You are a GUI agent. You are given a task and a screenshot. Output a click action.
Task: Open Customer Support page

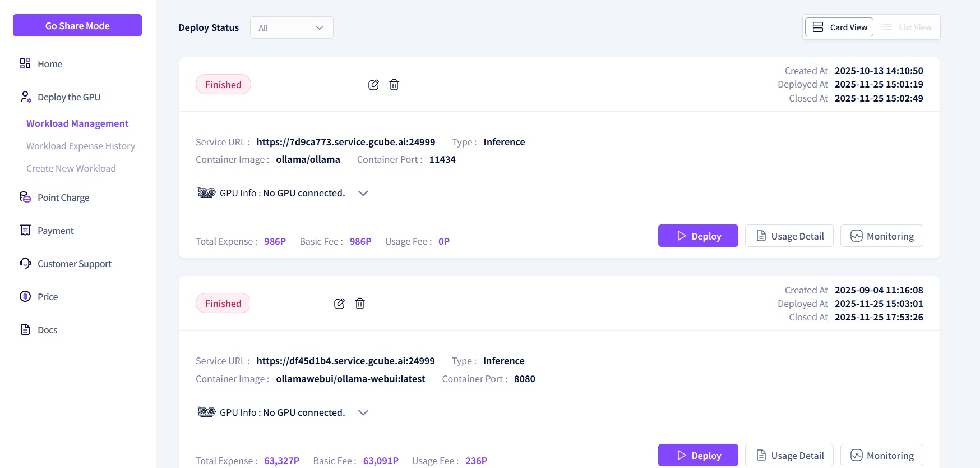[x=74, y=264]
